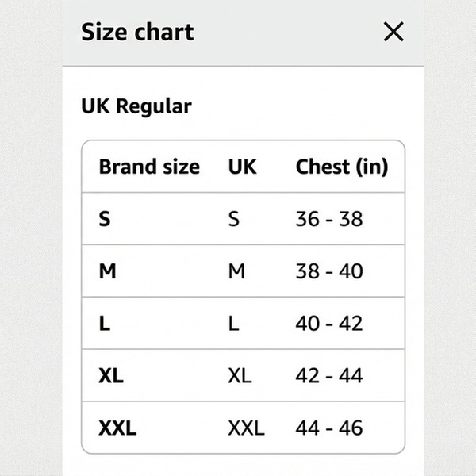The height and width of the screenshot is (476, 476).
Task: Click the Size chart title text
Action: click(x=137, y=33)
